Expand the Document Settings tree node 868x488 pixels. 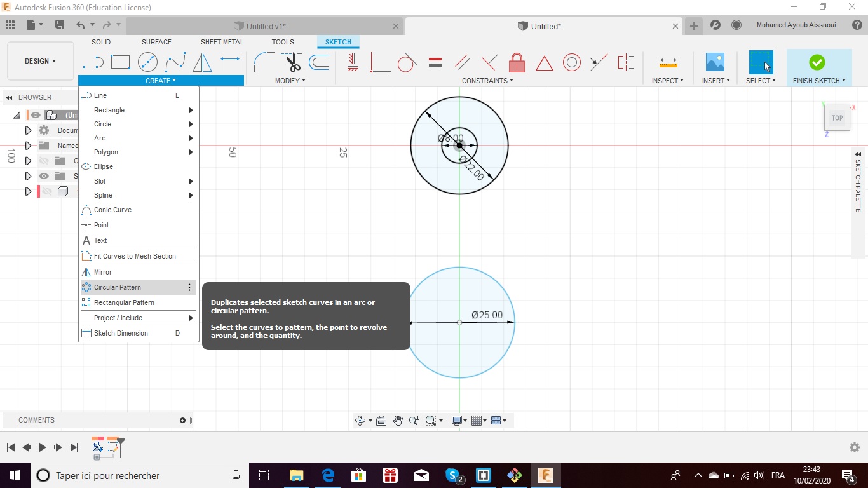(x=28, y=130)
